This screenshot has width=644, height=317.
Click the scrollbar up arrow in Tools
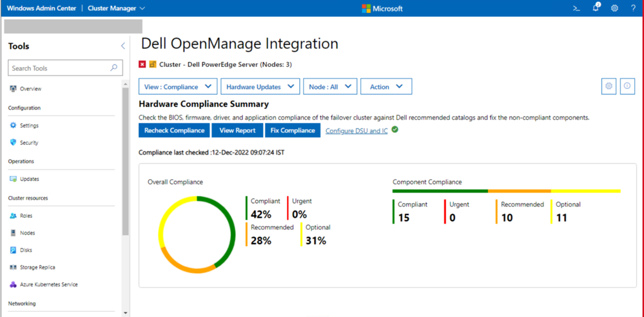126,83
